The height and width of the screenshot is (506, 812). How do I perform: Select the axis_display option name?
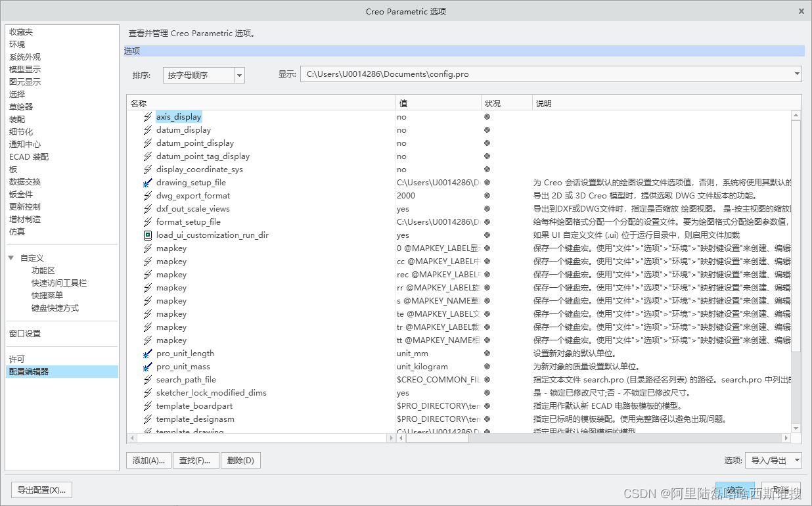[179, 117]
